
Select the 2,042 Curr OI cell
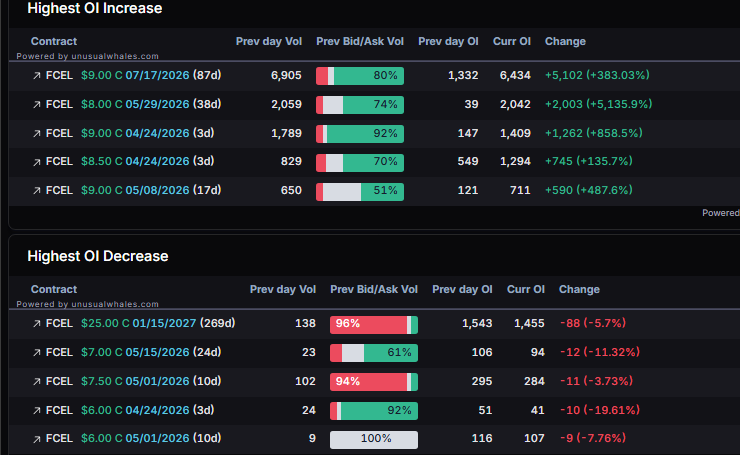tap(515, 104)
